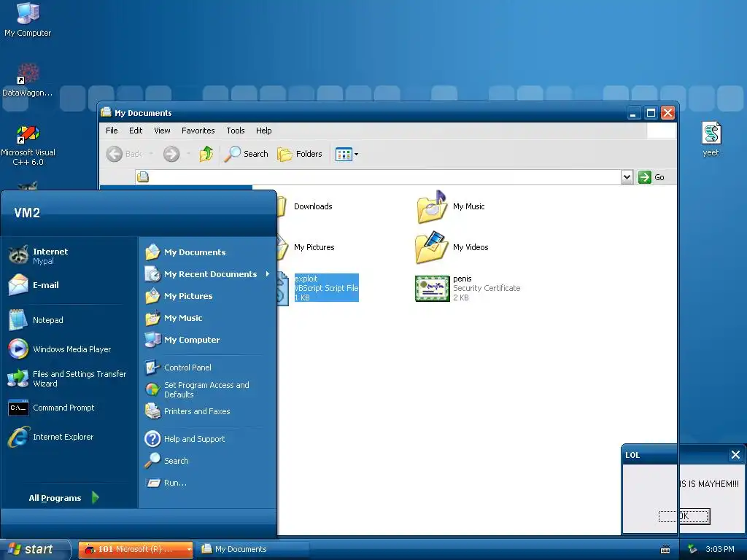Select the Downloads folder label

[313, 206]
